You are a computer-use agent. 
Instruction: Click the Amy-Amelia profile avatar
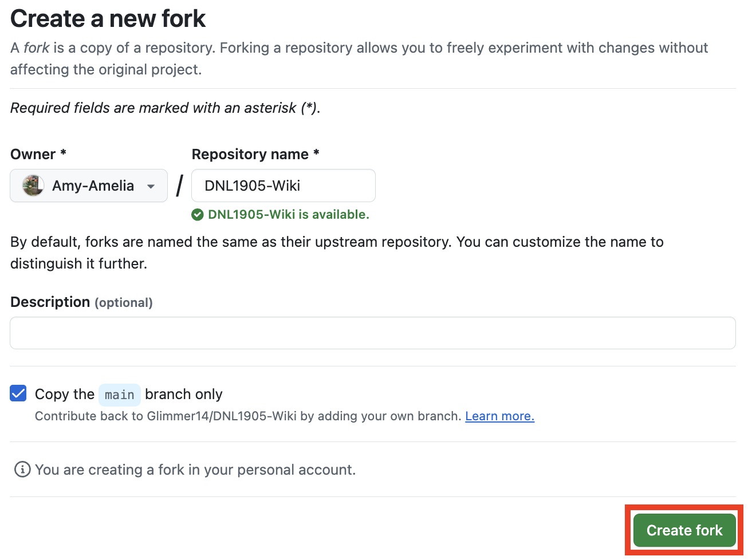click(33, 186)
